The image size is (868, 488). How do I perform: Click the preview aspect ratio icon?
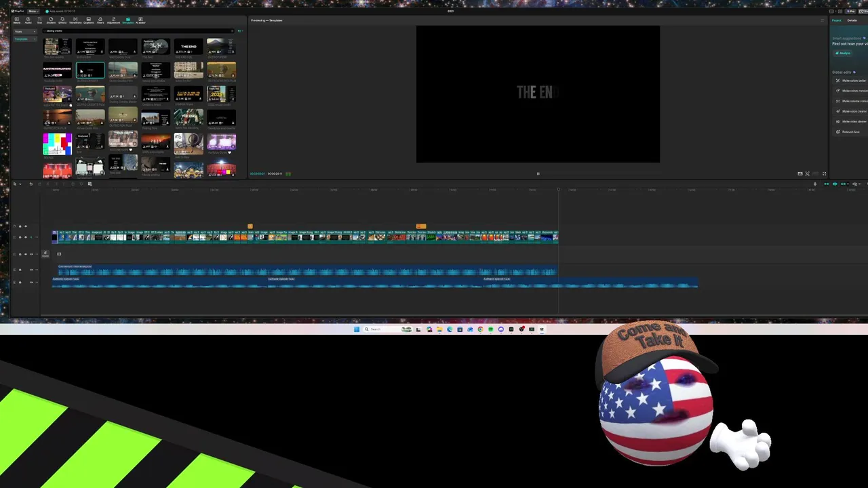(816, 174)
